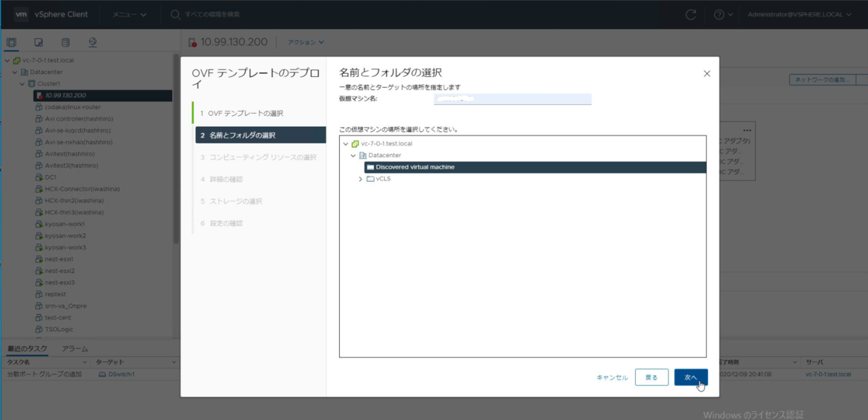Open Networking inventory view icon

tap(93, 42)
